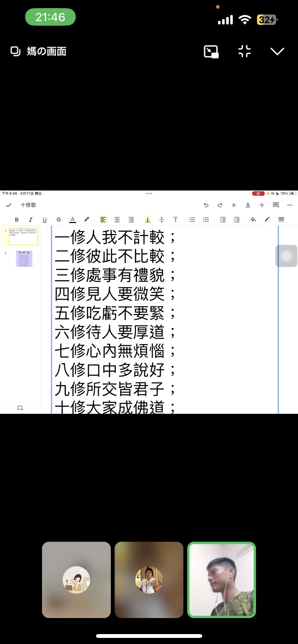Select slide 2 thumbnail
298x644 pixels.
[24, 259]
